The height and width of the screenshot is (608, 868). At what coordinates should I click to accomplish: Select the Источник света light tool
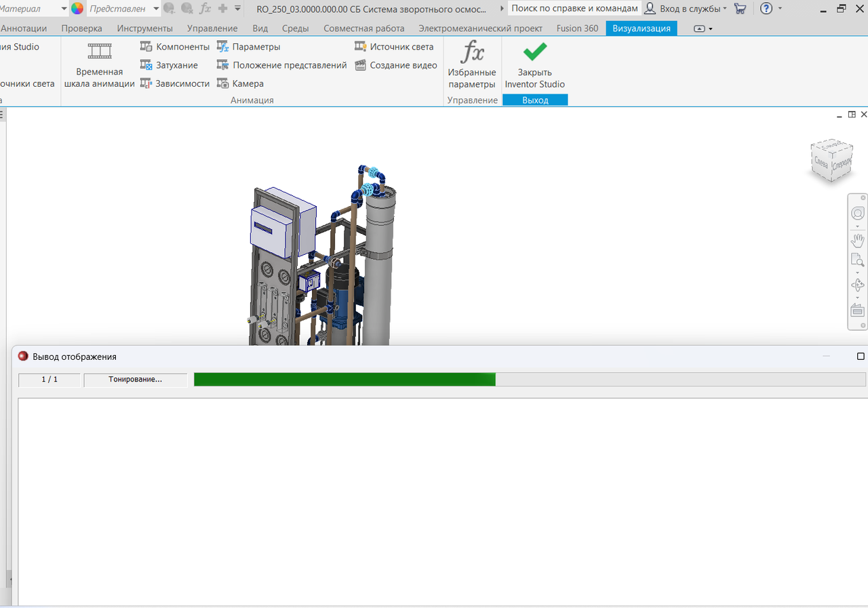coord(394,47)
